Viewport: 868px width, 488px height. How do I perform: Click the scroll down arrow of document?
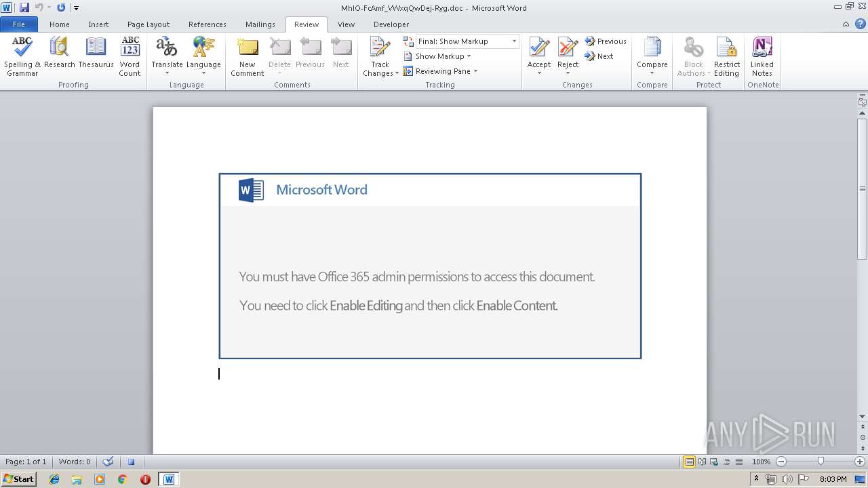coord(863,417)
